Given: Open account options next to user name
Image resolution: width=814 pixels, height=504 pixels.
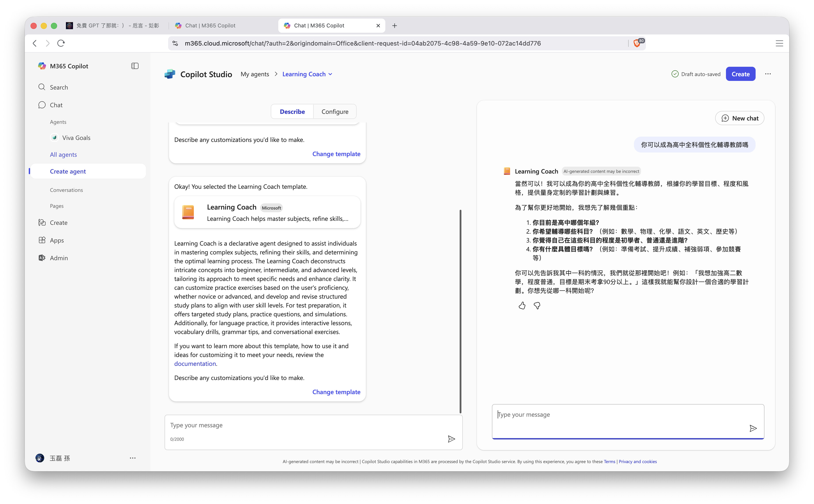Looking at the screenshot, I should click(132, 458).
